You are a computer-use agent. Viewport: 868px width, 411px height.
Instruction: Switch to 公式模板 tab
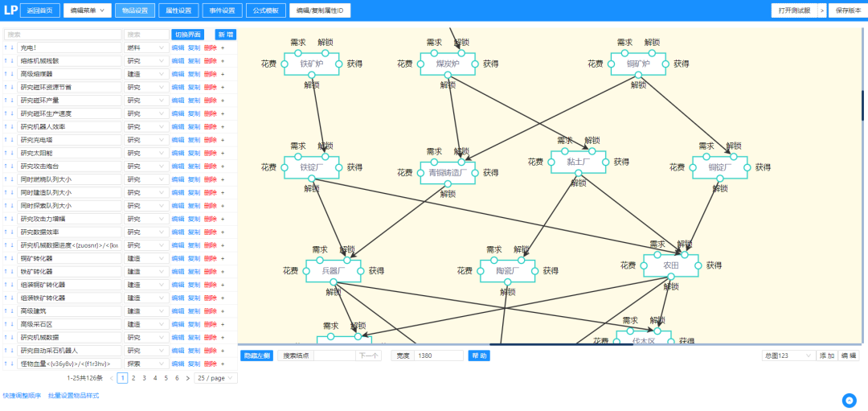(265, 10)
